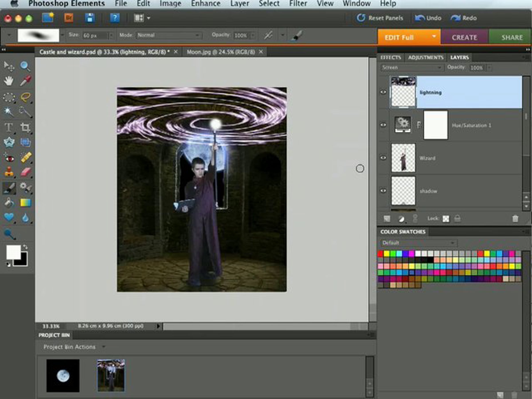Open the Screen blend mode dropdown
The width and height of the screenshot is (532, 399).
pos(412,68)
